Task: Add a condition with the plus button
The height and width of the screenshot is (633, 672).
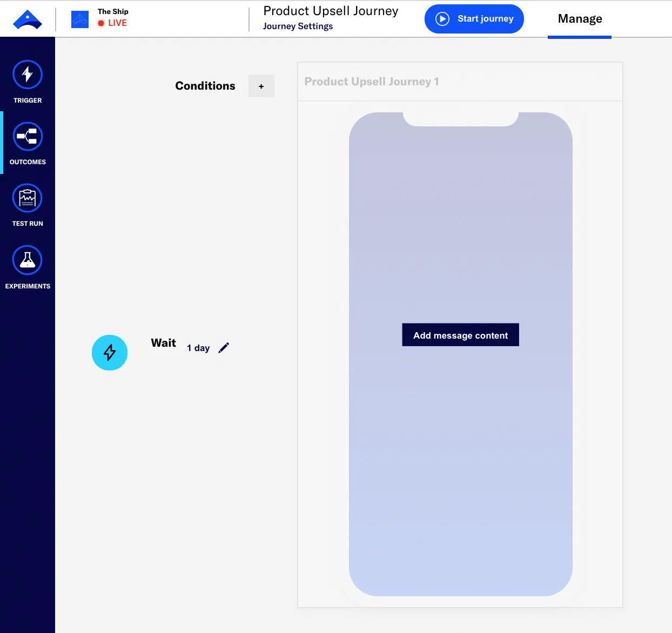Action: pyautogui.click(x=261, y=86)
